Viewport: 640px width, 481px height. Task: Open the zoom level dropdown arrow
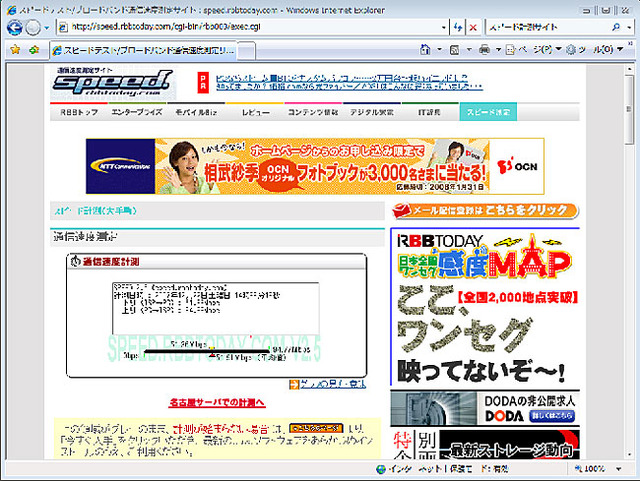tap(619, 469)
